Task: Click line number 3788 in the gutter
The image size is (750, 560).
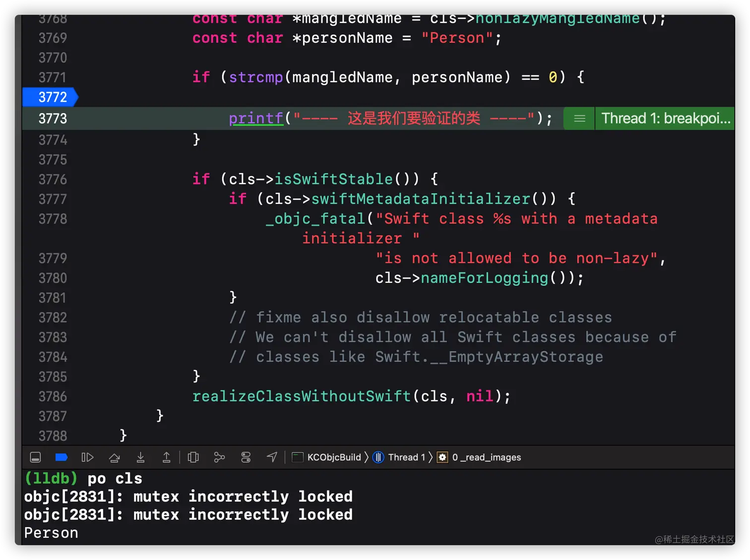Action: point(53,436)
